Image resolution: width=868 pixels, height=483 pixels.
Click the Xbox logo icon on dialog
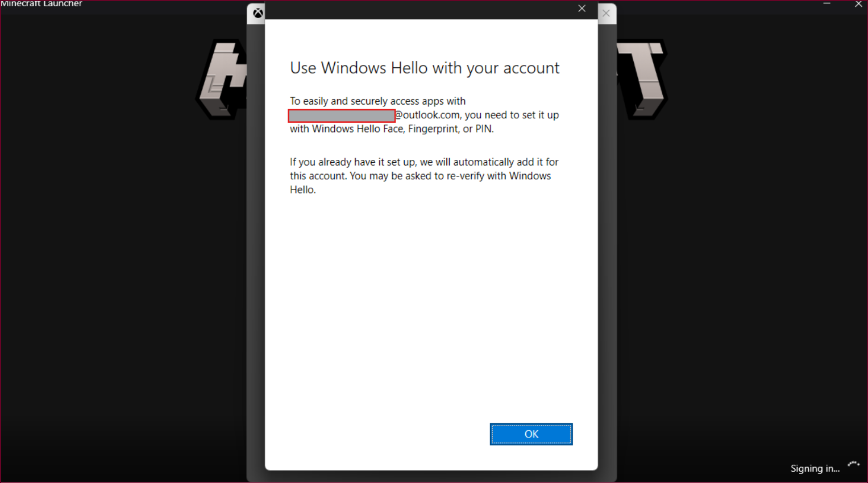pyautogui.click(x=258, y=13)
